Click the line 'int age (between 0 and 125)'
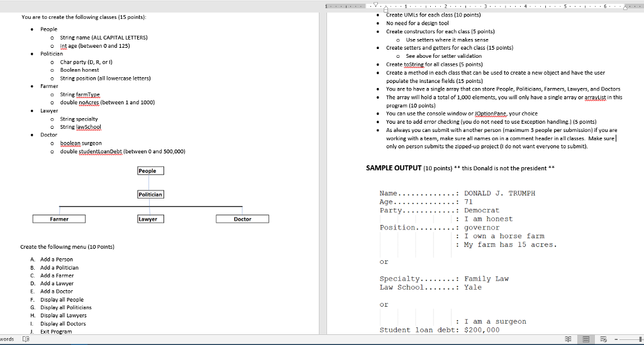 click(x=95, y=45)
